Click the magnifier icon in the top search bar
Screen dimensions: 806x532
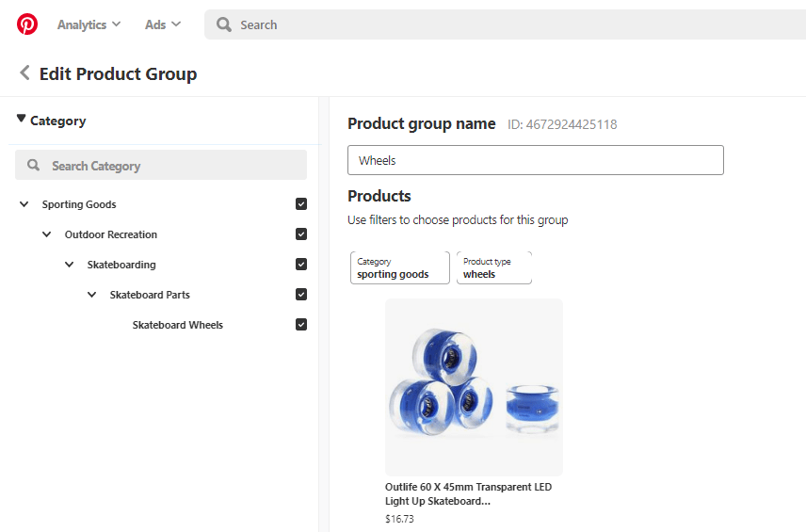coord(223,24)
